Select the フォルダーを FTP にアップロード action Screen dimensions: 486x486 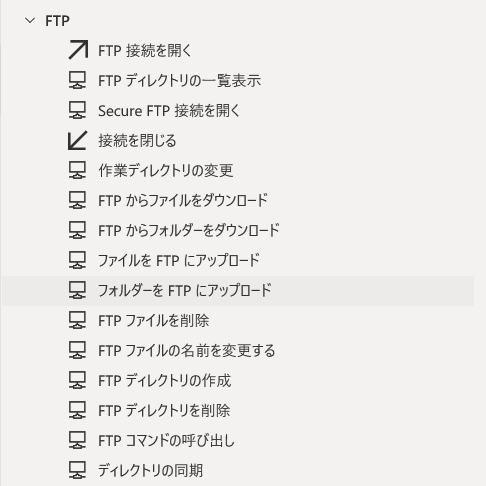tap(238, 291)
